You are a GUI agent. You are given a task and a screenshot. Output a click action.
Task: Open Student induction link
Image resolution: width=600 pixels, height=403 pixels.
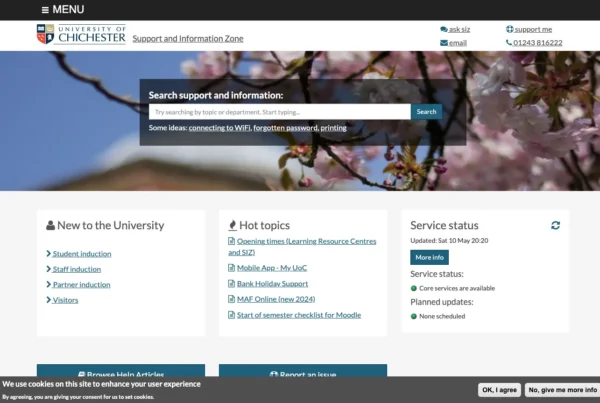coord(82,254)
